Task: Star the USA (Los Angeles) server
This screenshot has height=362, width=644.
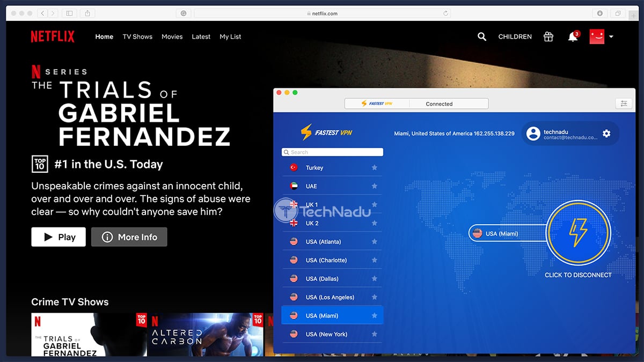Action: coord(375,297)
